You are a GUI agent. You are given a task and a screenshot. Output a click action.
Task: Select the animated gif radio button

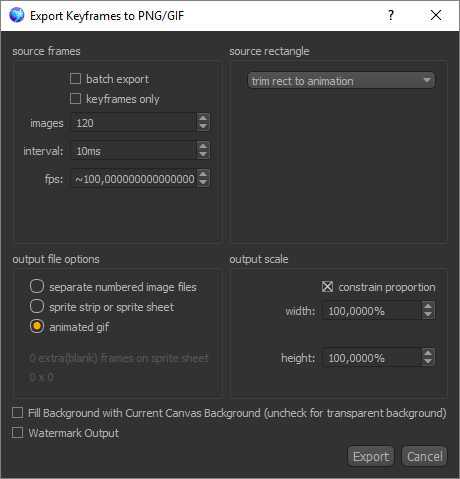37,327
